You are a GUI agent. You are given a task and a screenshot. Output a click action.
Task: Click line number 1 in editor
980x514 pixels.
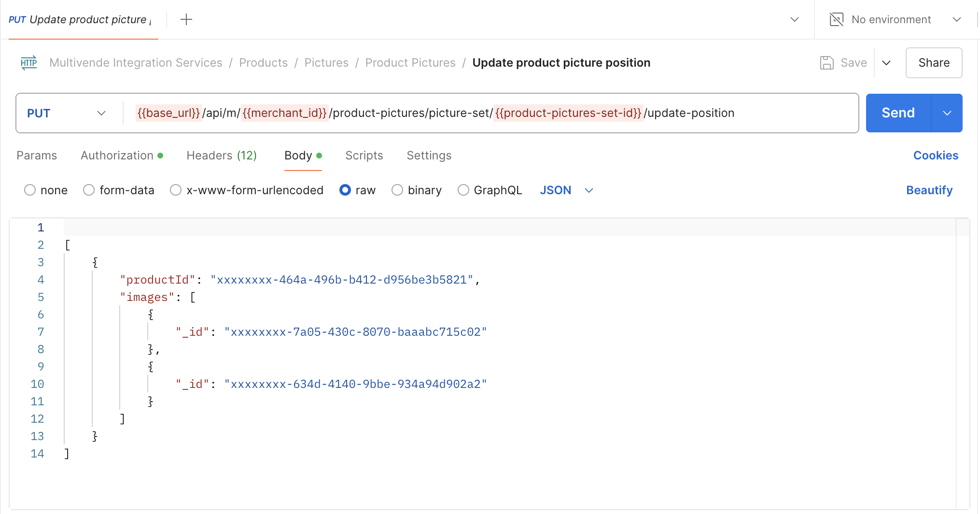pos(41,228)
